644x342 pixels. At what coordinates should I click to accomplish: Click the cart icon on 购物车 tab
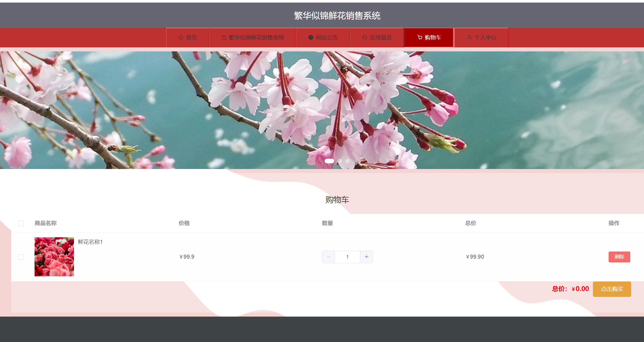coord(419,37)
